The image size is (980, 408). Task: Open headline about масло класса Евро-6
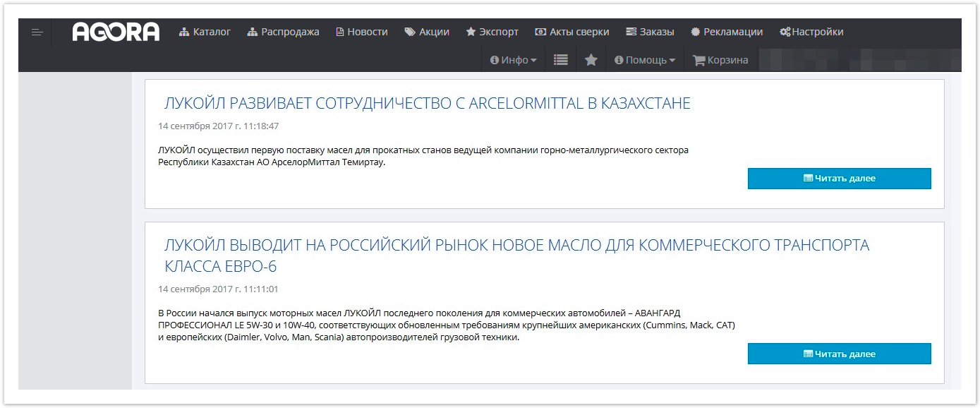(x=516, y=256)
